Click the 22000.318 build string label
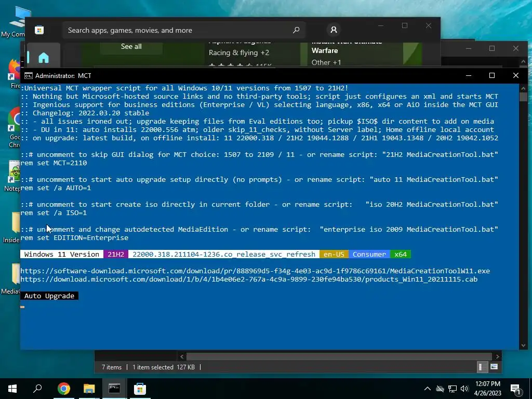532x399 pixels. pyautogui.click(x=224, y=254)
